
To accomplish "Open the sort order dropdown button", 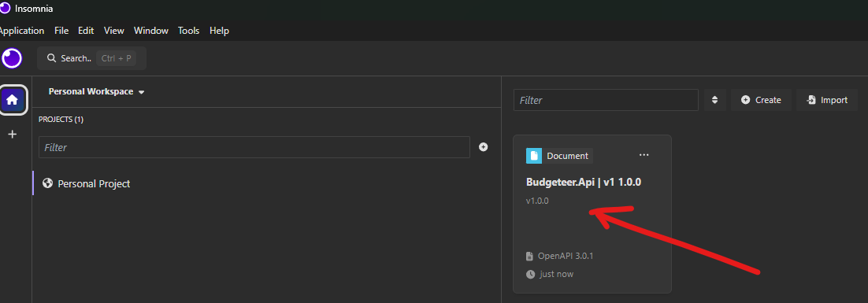I will (714, 100).
